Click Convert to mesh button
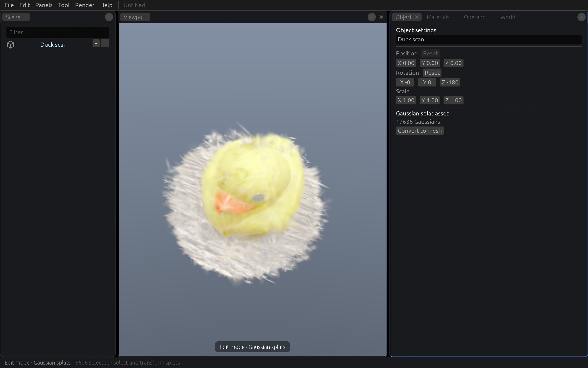 420,131
